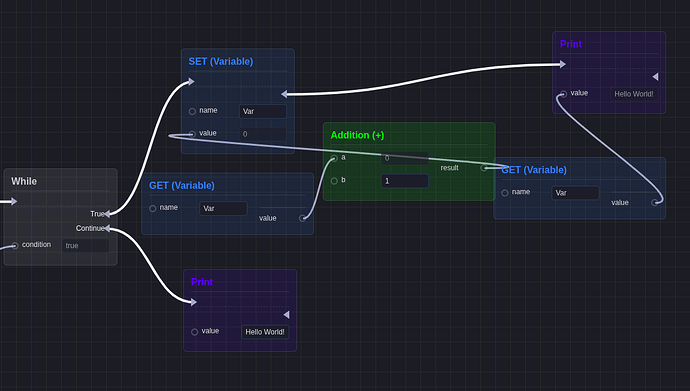Click Hello World! field in Print after Continue

tap(265, 332)
